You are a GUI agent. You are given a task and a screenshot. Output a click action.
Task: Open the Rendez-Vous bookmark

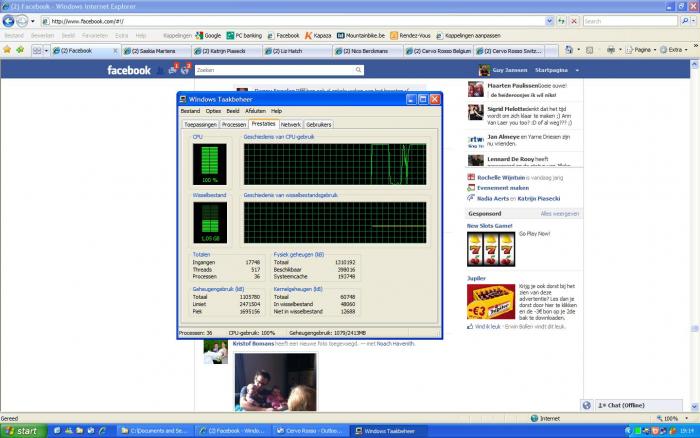click(x=410, y=36)
